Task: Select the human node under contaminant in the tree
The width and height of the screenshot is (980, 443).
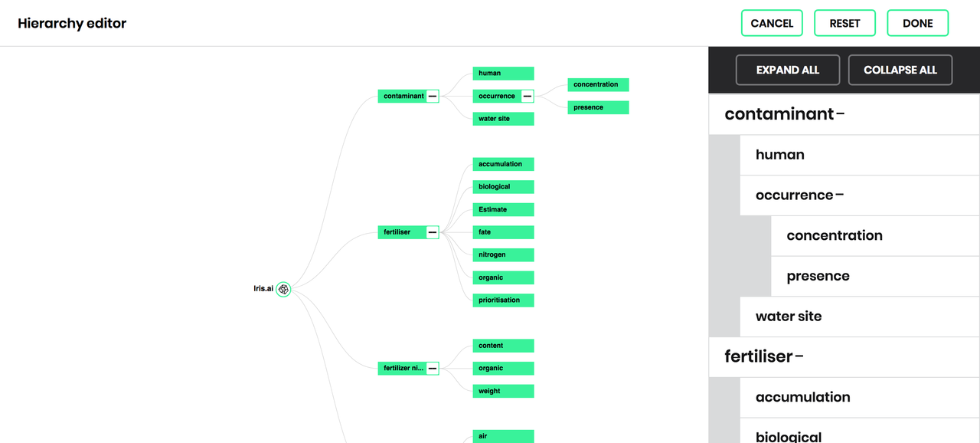Action: (503, 74)
